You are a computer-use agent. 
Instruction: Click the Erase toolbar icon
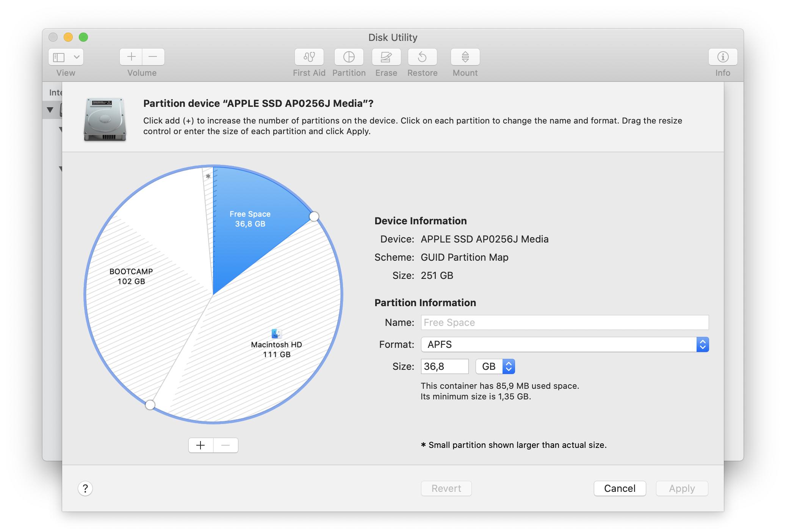coord(386,57)
